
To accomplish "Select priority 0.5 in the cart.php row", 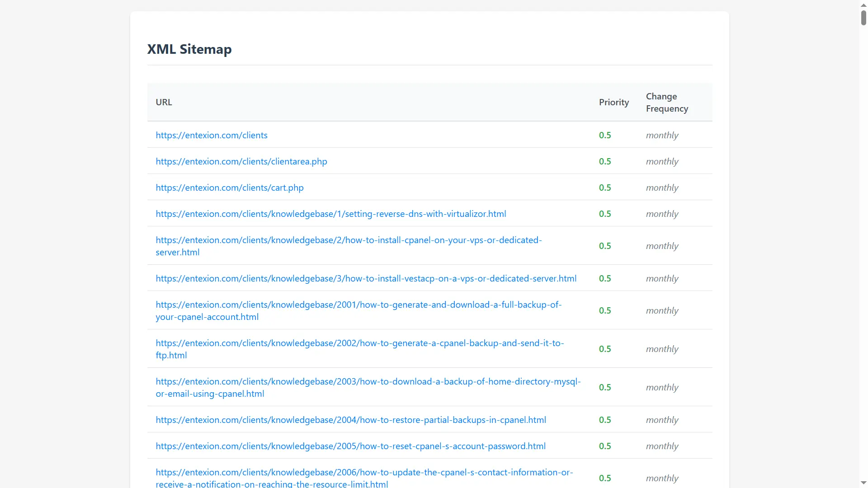I will pos(605,188).
